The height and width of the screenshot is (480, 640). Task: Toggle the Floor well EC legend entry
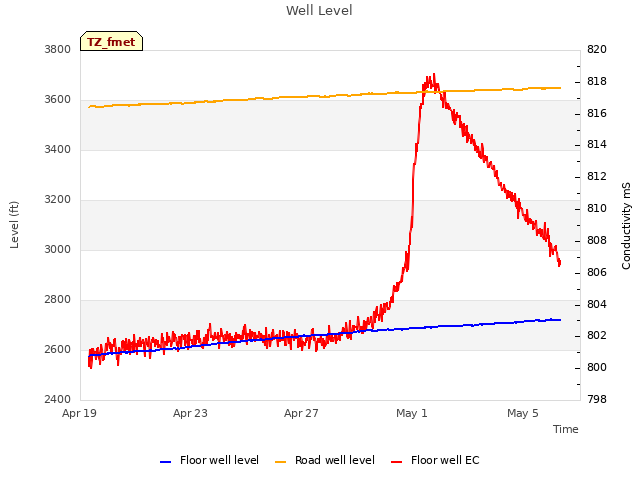tap(435, 460)
